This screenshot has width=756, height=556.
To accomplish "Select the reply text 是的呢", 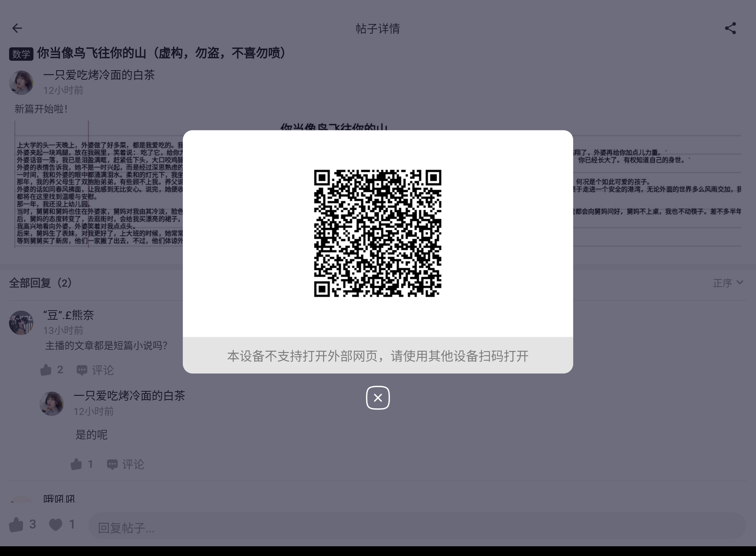I will [x=91, y=434].
